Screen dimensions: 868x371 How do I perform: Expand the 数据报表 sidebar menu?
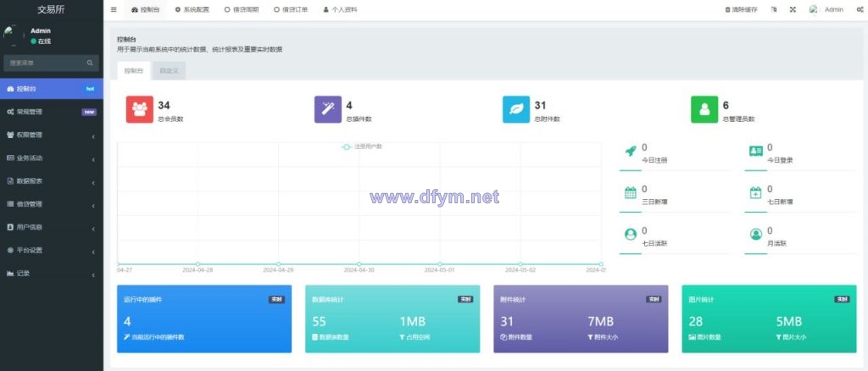coord(52,180)
